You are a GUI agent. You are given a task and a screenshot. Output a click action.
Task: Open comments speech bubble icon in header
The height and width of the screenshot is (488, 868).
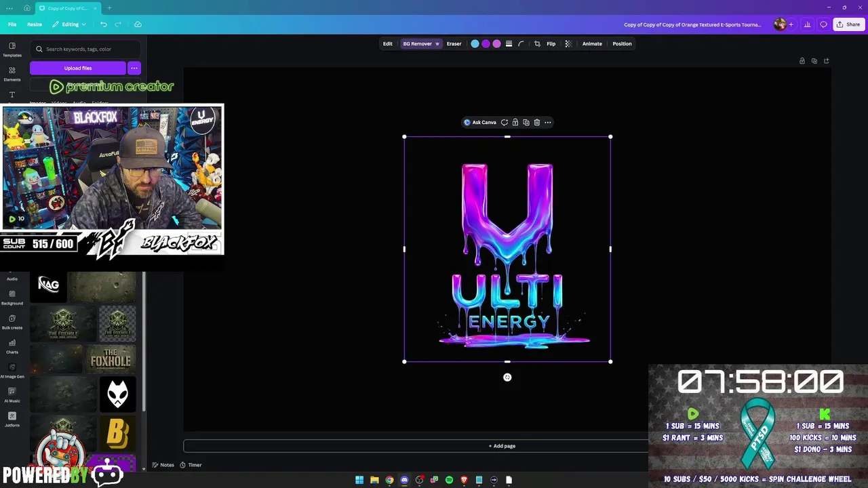coord(823,24)
